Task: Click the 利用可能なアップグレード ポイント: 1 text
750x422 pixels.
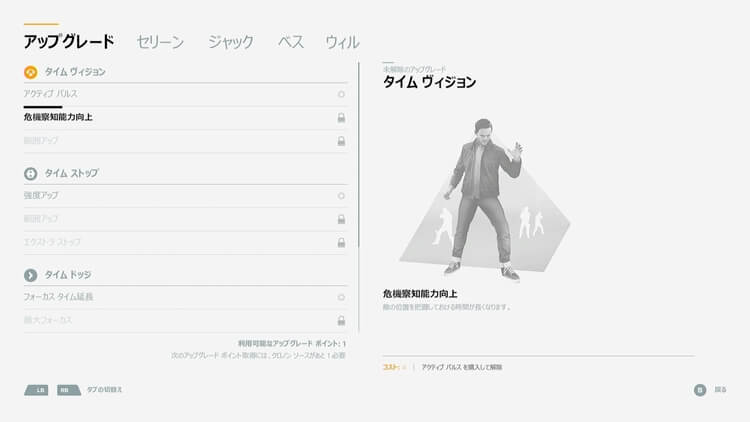Action: (x=292, y=344)
